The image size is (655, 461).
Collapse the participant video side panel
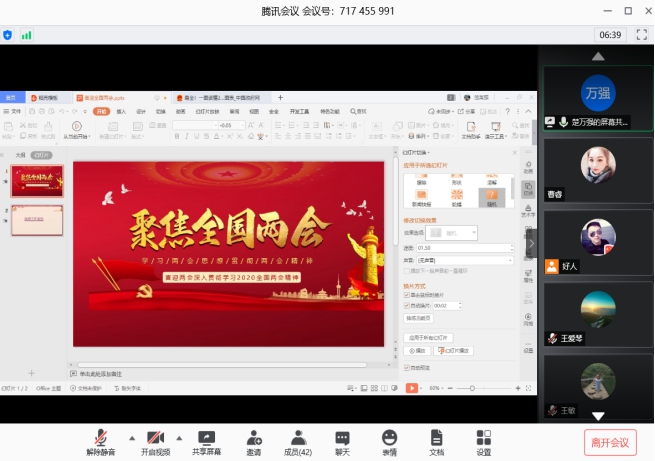coord(532,243)
